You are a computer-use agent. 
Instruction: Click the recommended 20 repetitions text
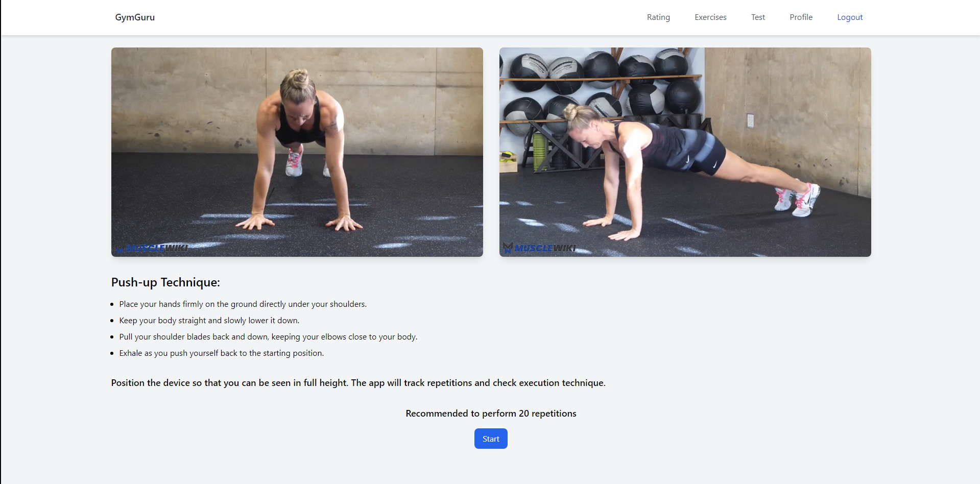[x=491, y=414]
